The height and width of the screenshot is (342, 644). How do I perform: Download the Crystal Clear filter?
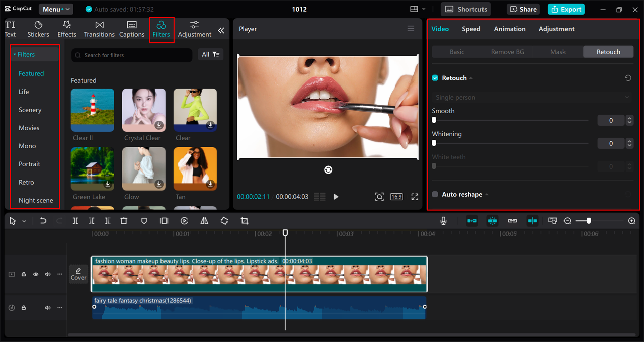pyautogui.click(x=159, y=125)
